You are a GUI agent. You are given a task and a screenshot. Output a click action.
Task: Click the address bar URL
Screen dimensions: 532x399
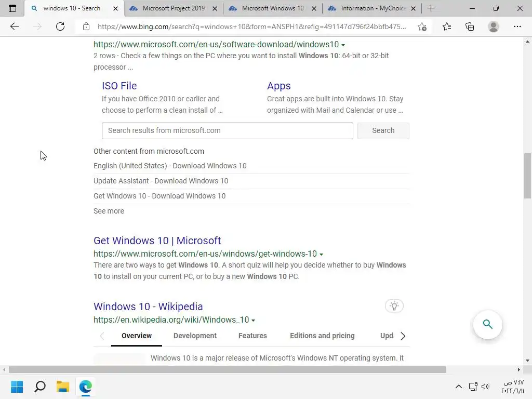click(x=252, y=26)
